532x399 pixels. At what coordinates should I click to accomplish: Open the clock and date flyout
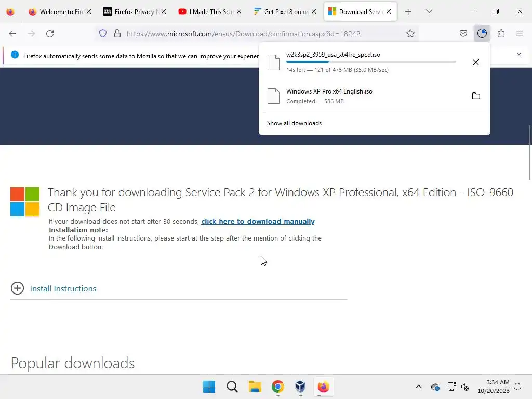[x=494, y=387]
